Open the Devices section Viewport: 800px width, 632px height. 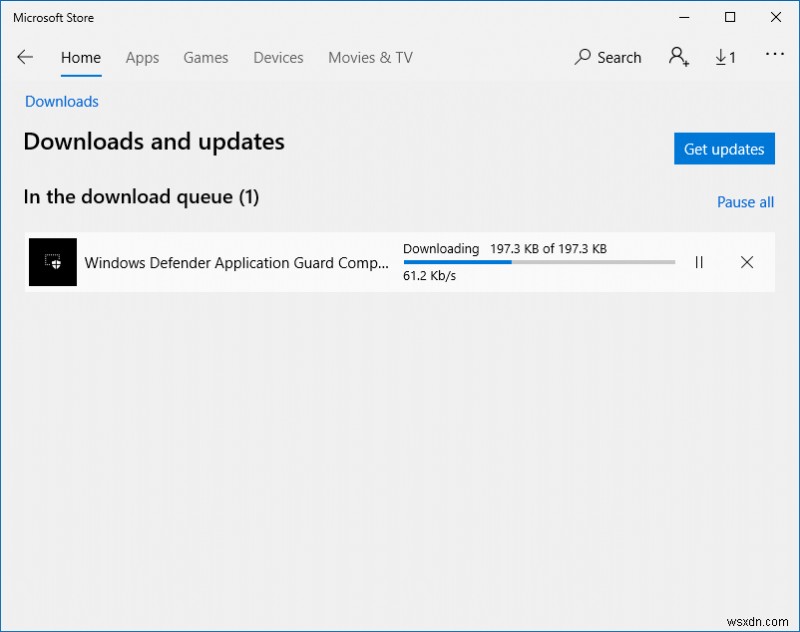(x=278, y=57)
